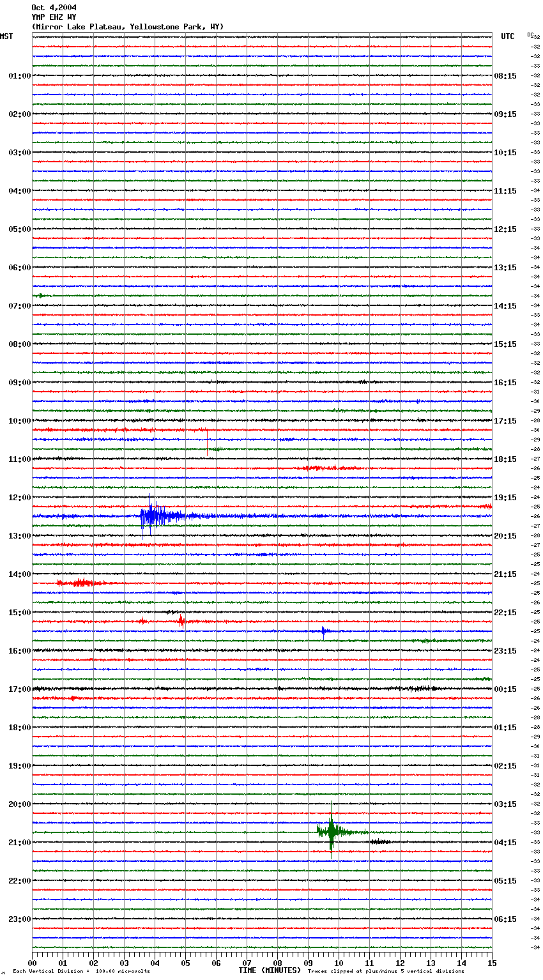Viewport: 543px width, 980px height.
Task: Click the 08:15 UTC time label
Action: (x=505, y=76)
